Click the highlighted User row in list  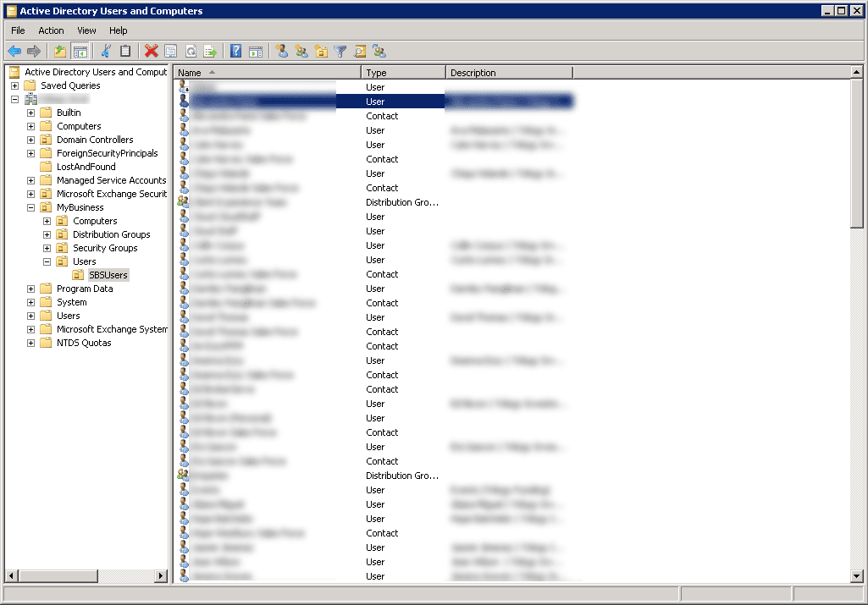pos(375,102)
